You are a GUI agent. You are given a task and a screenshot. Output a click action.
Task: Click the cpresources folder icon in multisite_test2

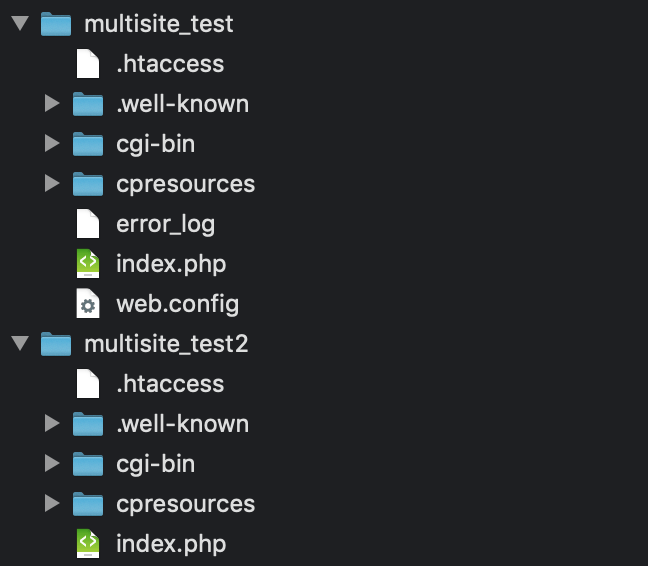click(89, 504)
